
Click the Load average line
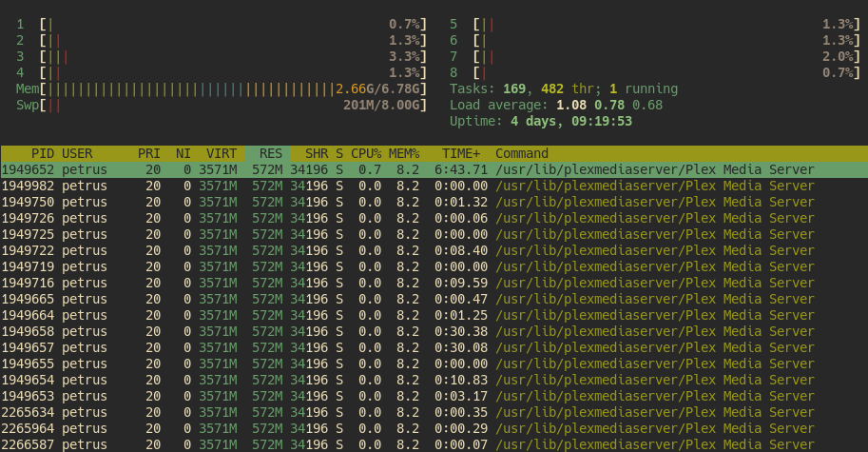tap(556, 105)
